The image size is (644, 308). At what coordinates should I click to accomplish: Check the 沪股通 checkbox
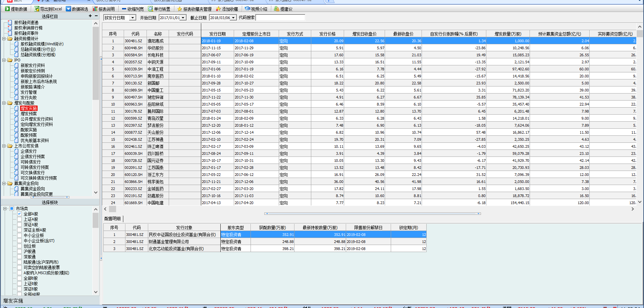19,251
